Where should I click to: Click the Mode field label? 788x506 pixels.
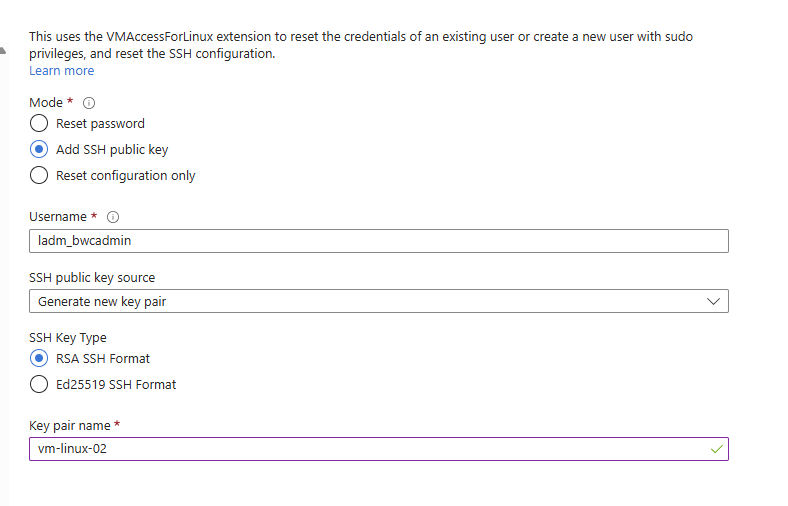coord(46,103)
